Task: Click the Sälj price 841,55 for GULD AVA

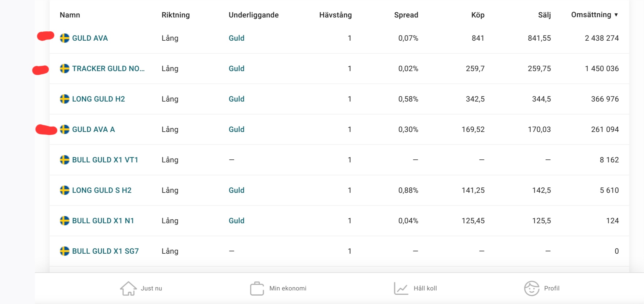Action: pyautogui.click(x=539, y=38)
